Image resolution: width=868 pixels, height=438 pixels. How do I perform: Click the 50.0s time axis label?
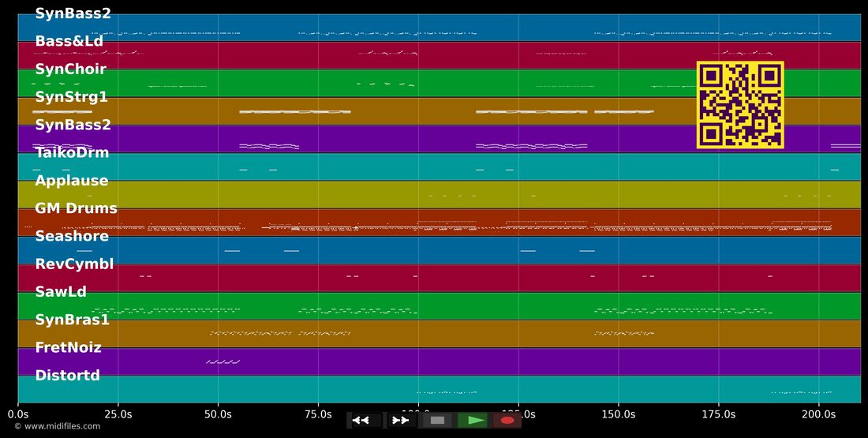(x=218, y=414)
